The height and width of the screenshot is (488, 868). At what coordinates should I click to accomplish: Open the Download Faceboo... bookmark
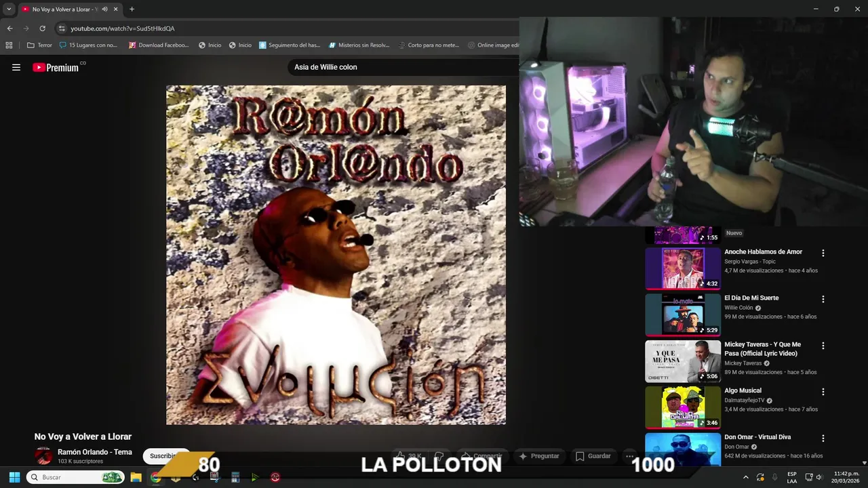pyautogui.click(x=159, y=45)
